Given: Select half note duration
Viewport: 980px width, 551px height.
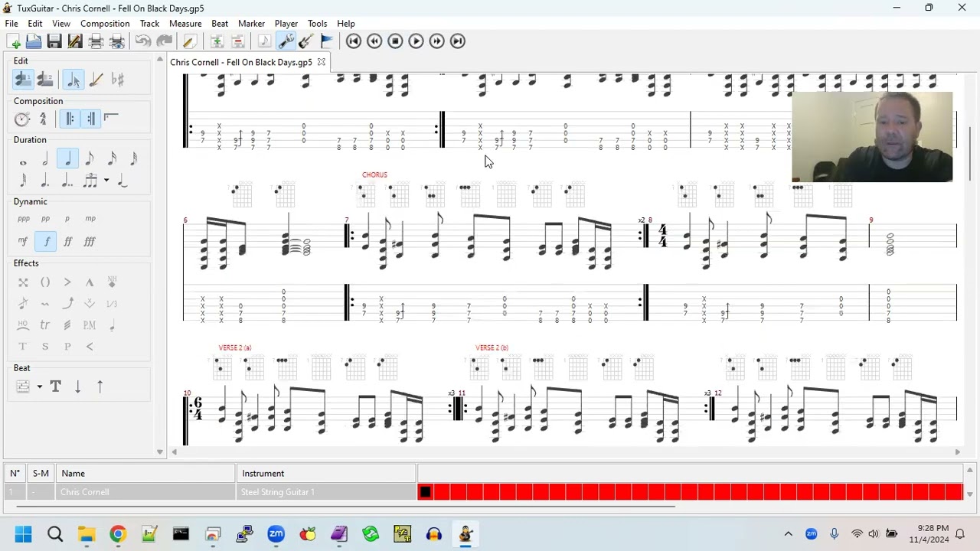Looking at the screenshot, I should pos(45,159).
